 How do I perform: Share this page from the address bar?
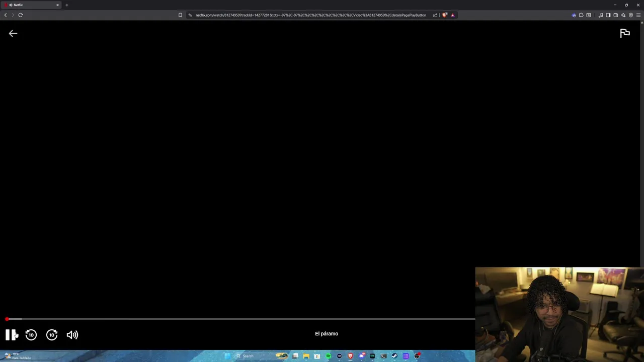[x=435, y=15]
